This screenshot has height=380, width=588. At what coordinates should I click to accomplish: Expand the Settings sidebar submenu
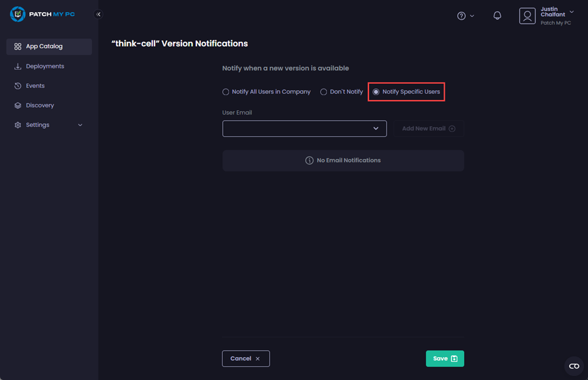80,124
